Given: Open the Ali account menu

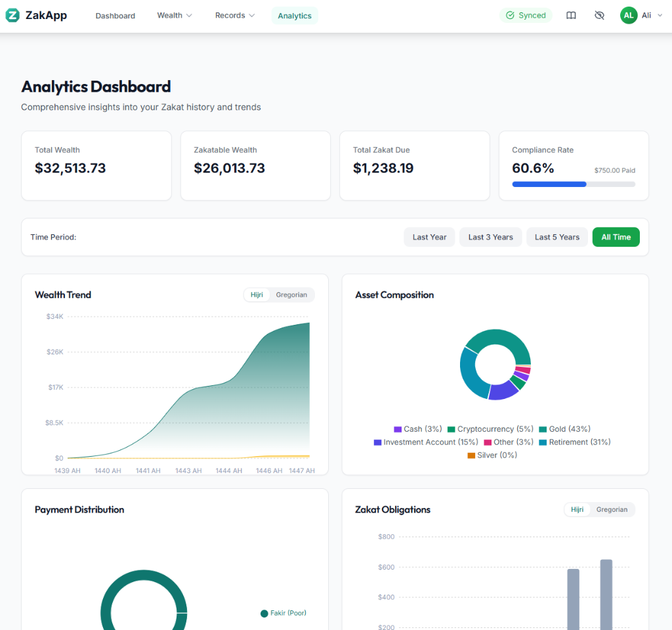Looking at the screenshot, I should (x=647, y=15).
